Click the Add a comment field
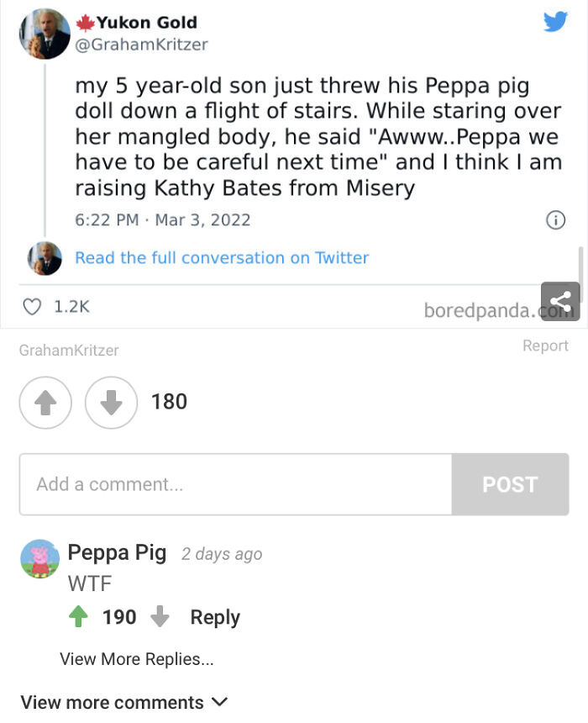 click(235, 484)
